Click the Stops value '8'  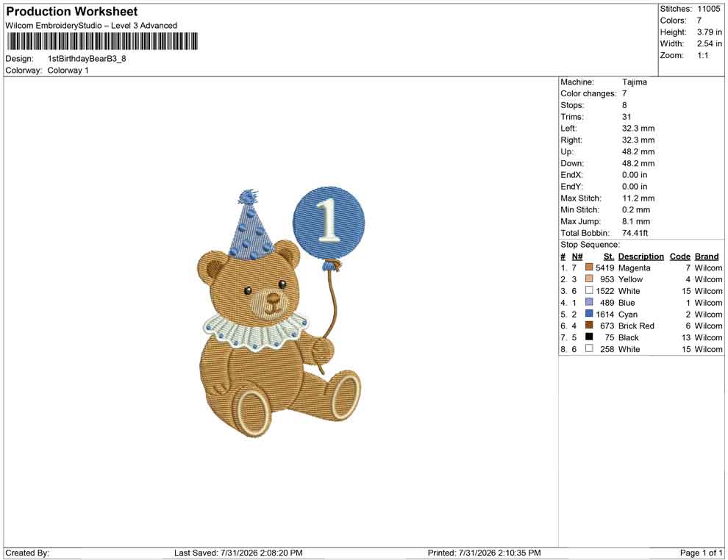coord(624,105)
